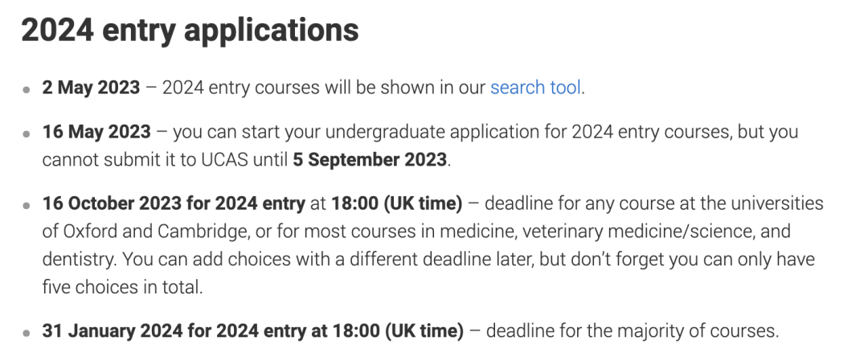Open the 'search tool' link

coord(535,88)
